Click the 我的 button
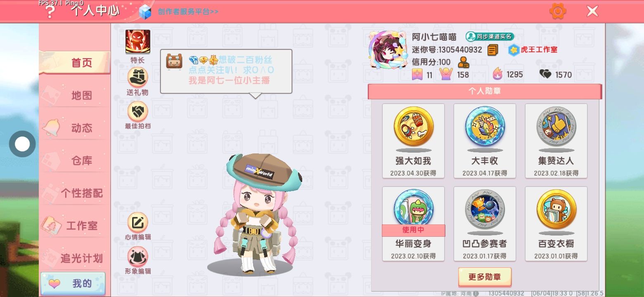This screenshot has height=297, width=644. click(73, 283)
